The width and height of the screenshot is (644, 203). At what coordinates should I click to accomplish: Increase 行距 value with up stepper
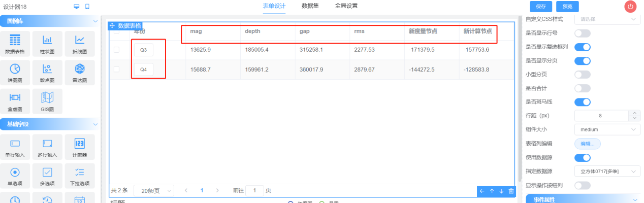click(x=634, y=113)
